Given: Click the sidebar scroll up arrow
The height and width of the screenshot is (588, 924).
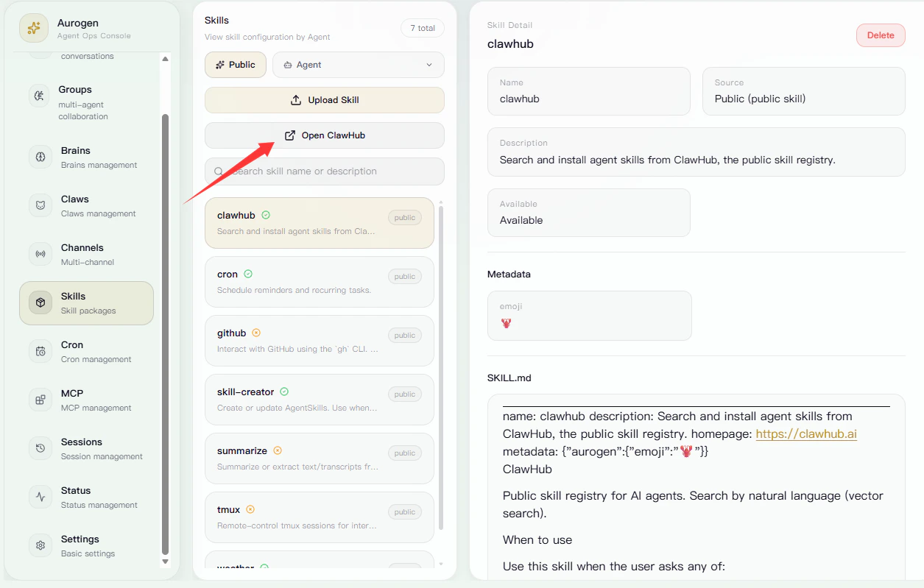Looking at the screenshot, I should pyautogui.click(x=165, y=59).
